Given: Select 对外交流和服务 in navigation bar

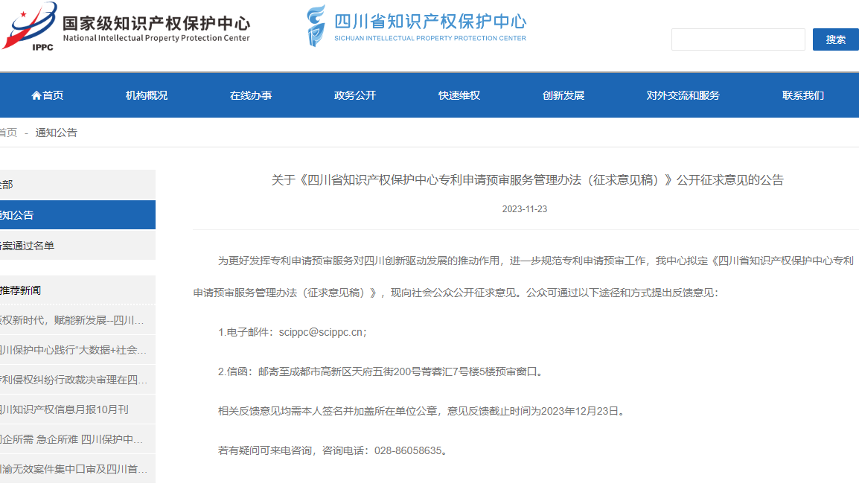Looking at the screenshot, I should pyautogui.click(x=683, y=95).
